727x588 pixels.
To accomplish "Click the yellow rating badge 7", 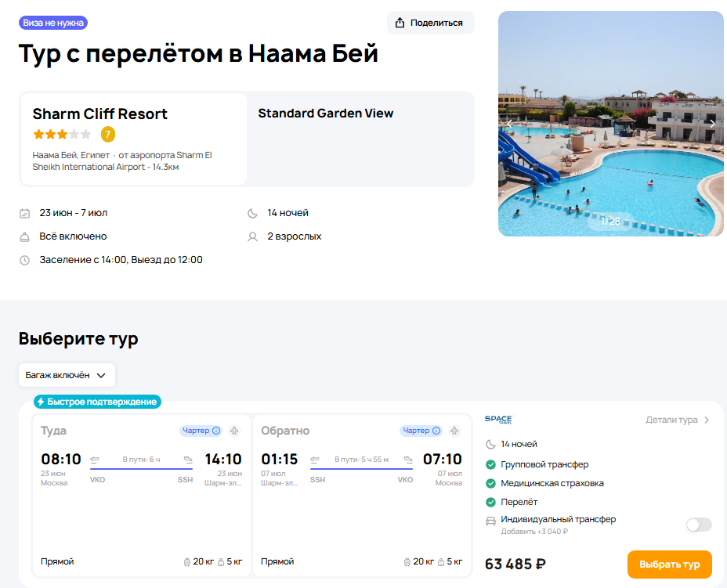I will pyautogui.click(x=108, y=134).
